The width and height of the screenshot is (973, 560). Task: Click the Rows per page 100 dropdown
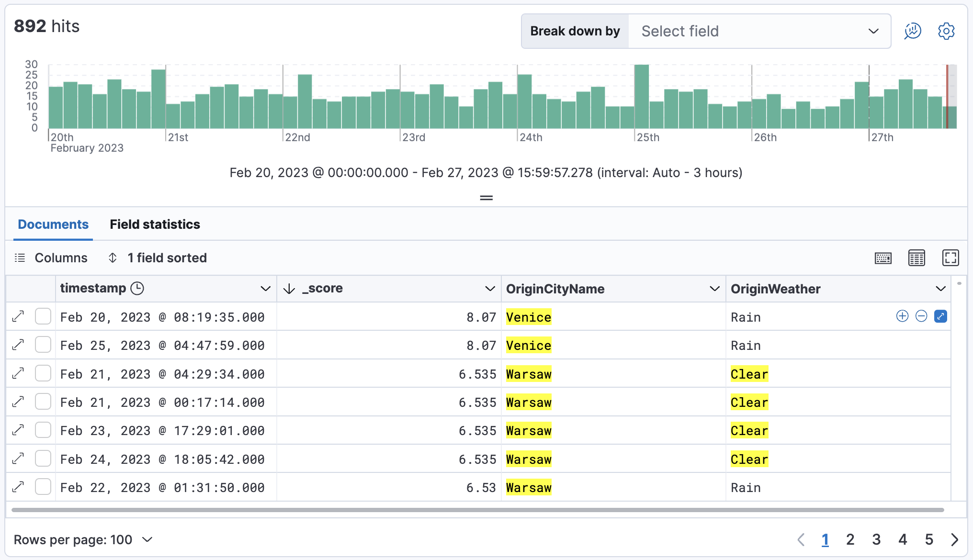point(83,538)
